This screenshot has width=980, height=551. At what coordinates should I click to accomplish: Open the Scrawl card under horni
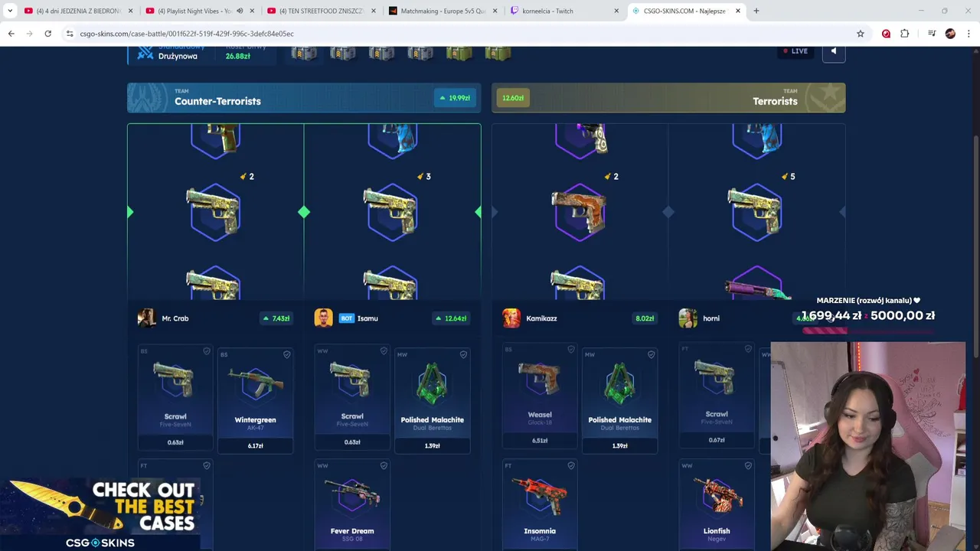pyautogui.click(x=717, y=396)
